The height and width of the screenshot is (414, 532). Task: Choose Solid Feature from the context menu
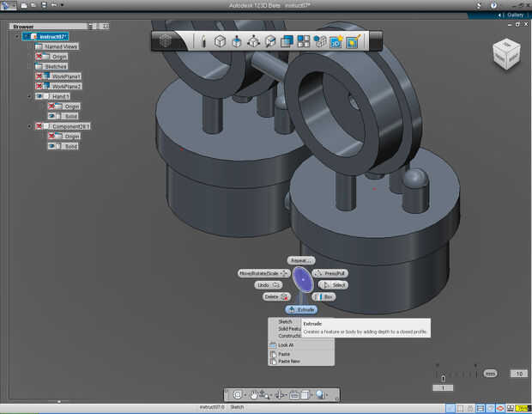(x=289, y=329)
